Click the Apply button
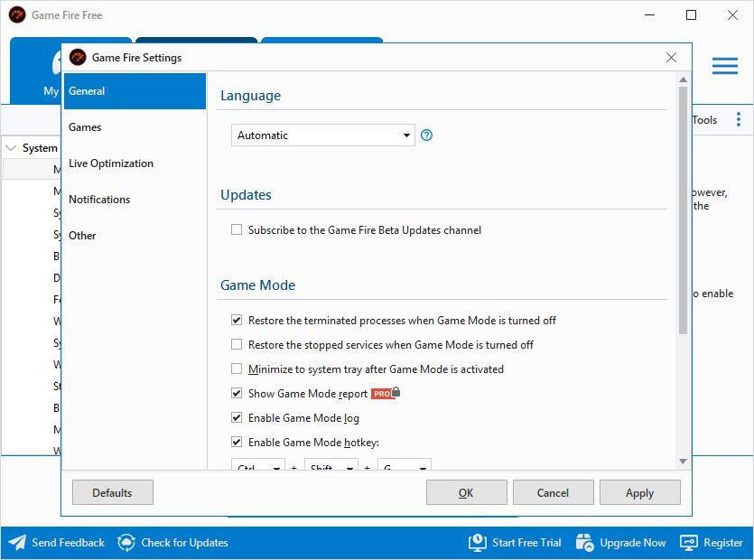The image size is (754, 560). 640,492
